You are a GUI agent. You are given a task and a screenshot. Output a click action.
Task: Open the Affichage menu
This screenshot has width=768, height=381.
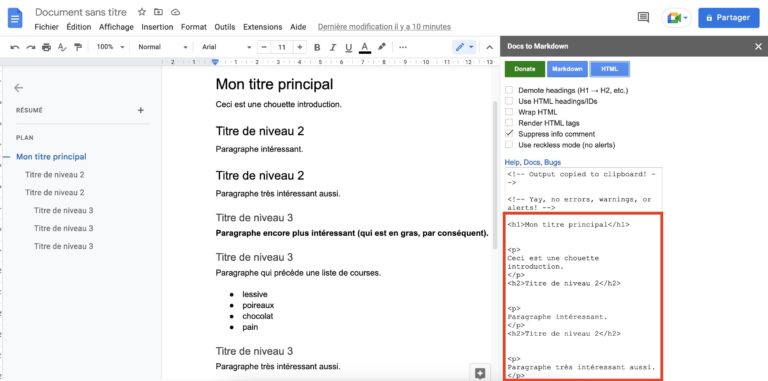click(x=116, y=27)
